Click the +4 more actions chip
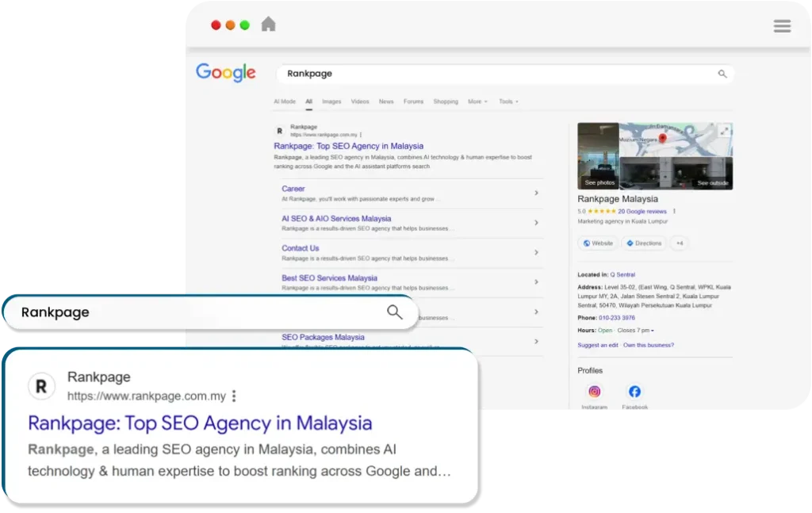The width and height of the screenshot is (812, 513). 680,243
